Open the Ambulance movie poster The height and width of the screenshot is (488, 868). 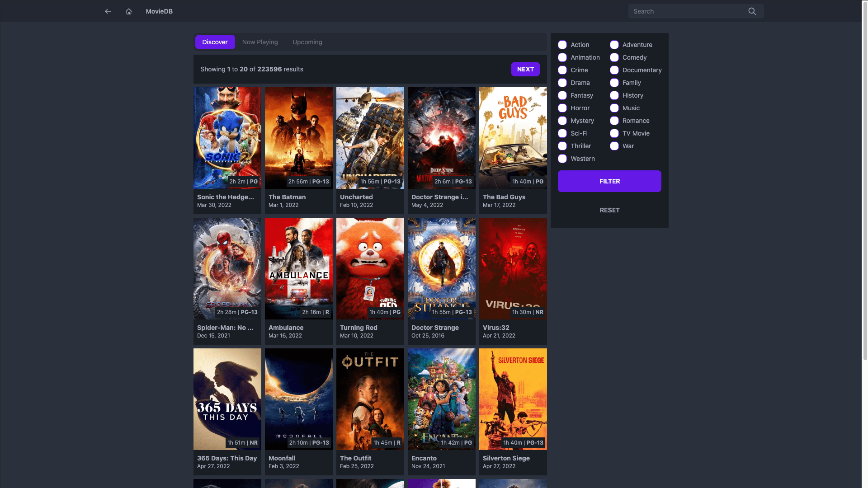[299, 268]
